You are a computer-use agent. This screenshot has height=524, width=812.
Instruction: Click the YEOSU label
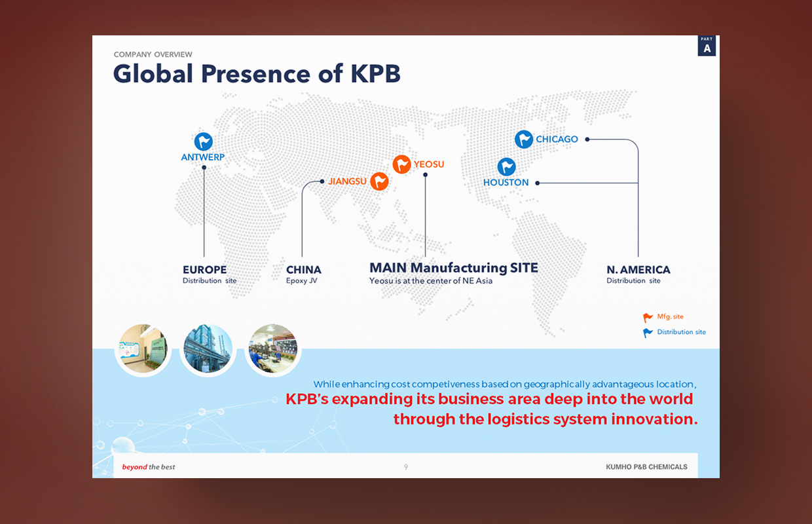coord(429,164)
